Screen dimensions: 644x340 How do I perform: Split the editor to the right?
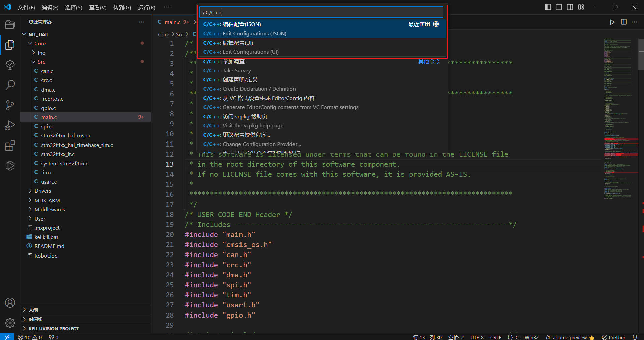pos(624,22)
